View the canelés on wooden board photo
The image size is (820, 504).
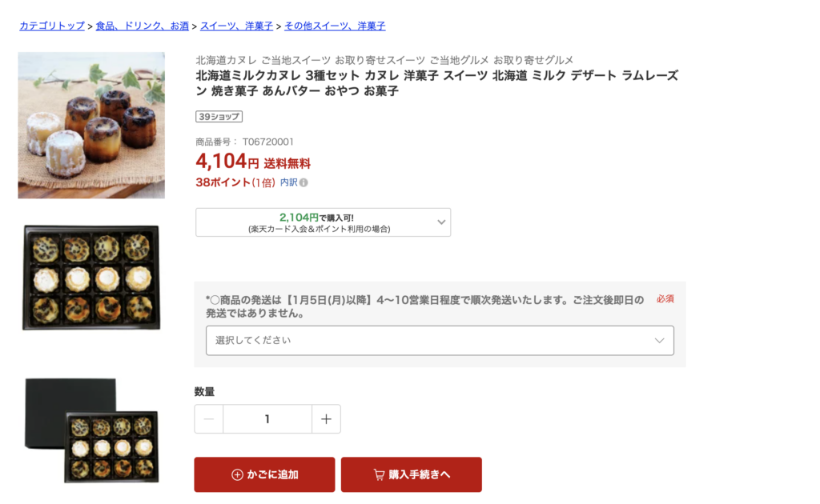click(91, 126)
